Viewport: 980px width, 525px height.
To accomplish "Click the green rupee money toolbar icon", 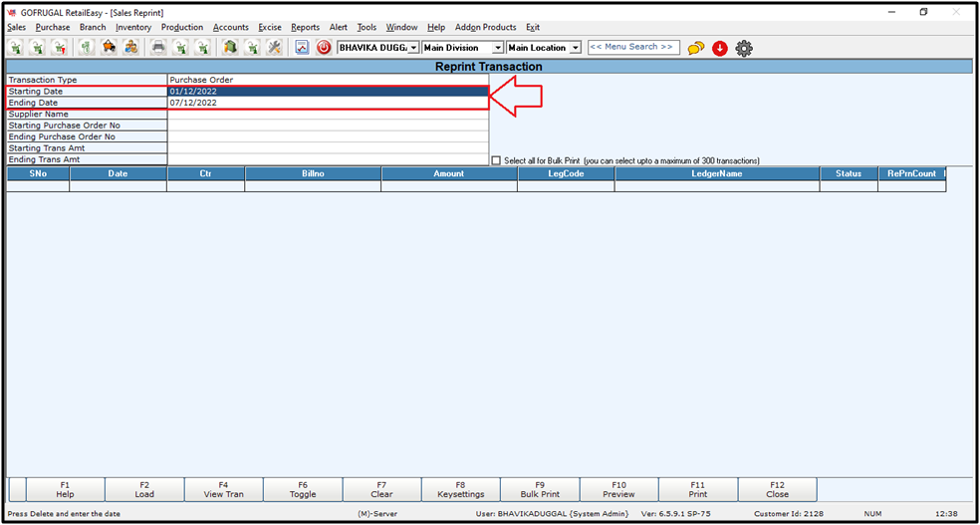I will tap(88, 48).
